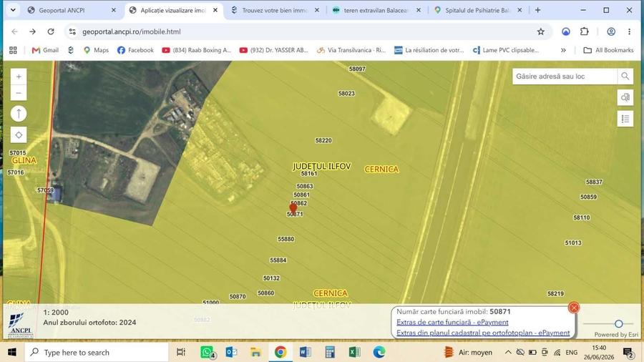The width and height of the screenshot is (644, 362).
Task: Open Task View on taskbar
Action: 181,352
